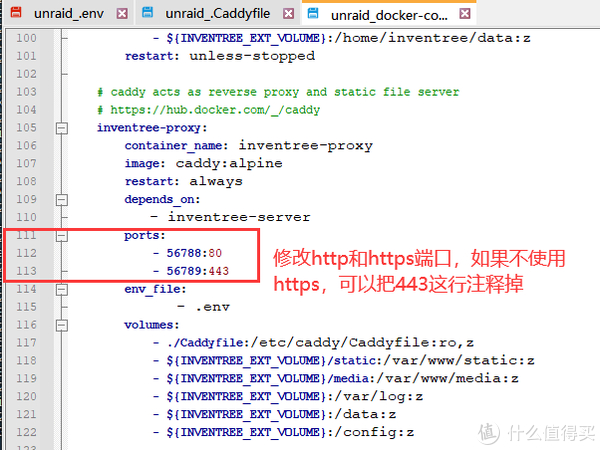Collapse the inventree-proxy block at line 105
The height and width of the screenshot is (450, 600).
pyautogui.click(x=62, y=128)
